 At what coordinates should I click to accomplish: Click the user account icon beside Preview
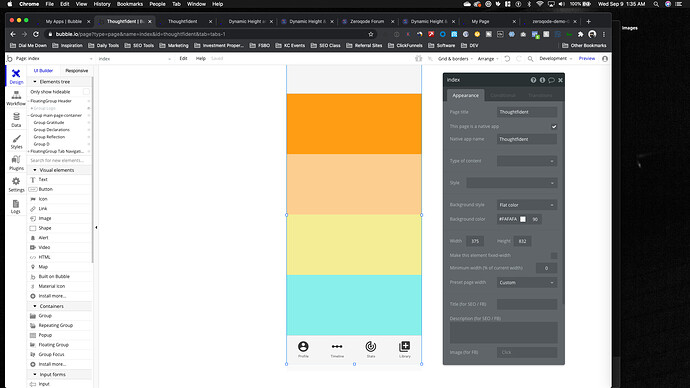[x=605, y=59]
